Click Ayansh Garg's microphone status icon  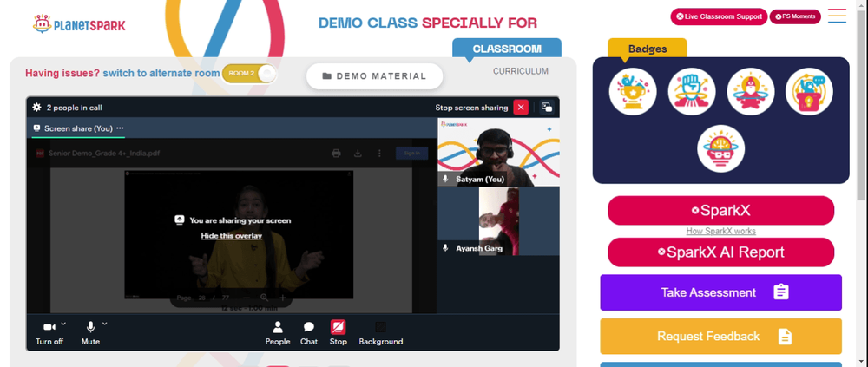pos(445,248)
